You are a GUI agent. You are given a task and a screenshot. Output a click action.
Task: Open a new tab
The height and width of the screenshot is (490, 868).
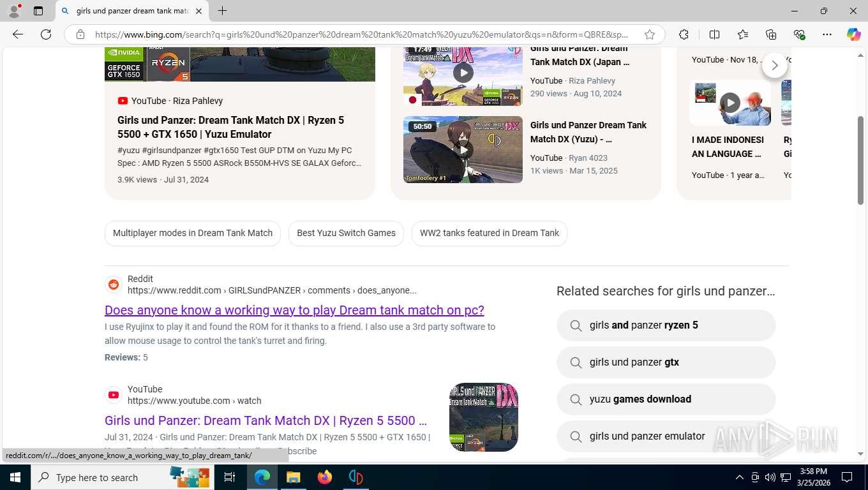coord(222,11)
